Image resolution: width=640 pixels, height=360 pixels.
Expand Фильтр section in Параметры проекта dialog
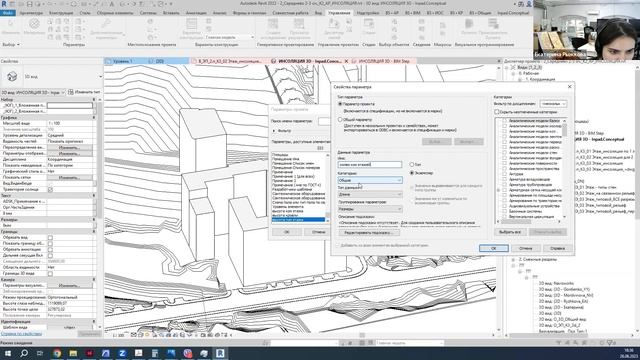[274, 131]
